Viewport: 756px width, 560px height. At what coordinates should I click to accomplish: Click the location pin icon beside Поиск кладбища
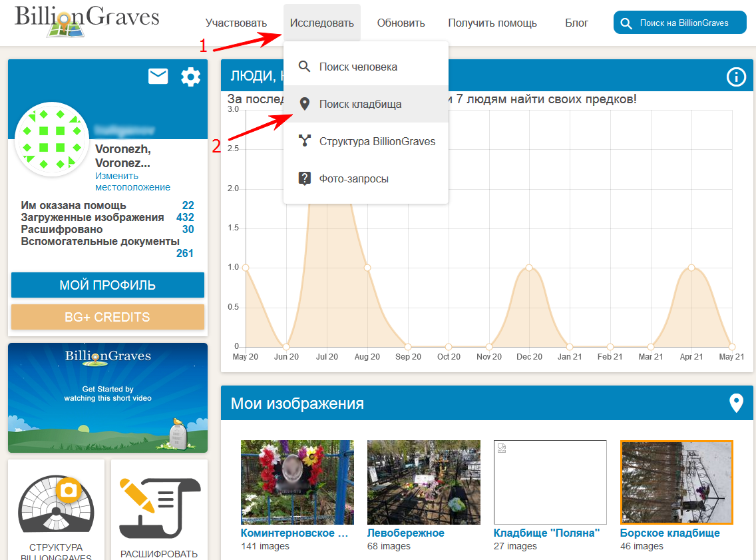[x=304, y=104]
